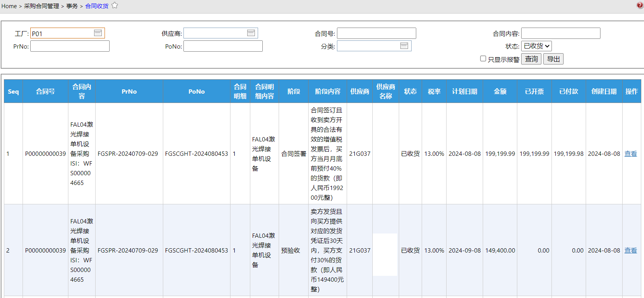The height and width of the screenshot is (298, 644).
Task: Click the 已收货 status in row 1
Action: [x=410, y=153]
